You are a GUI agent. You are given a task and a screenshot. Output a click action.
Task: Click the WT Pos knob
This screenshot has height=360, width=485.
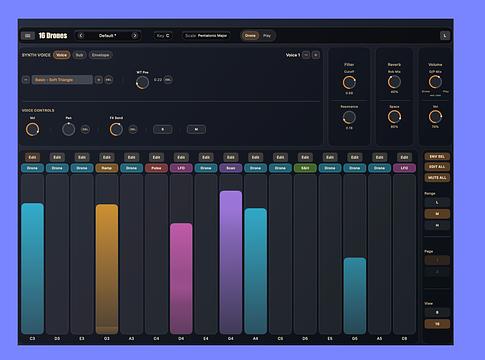tap(142, 82)
